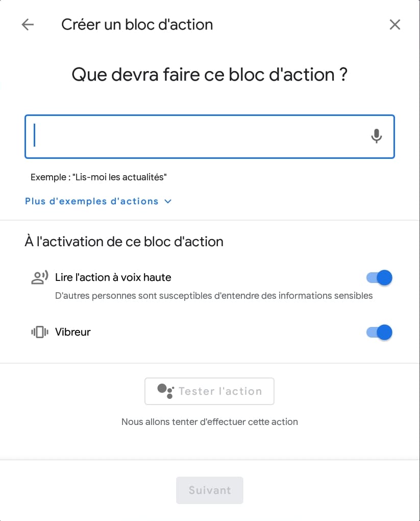Click the Lire l'action à voix haute label
Screen dimensions: 420x521
tap(113, 278)
